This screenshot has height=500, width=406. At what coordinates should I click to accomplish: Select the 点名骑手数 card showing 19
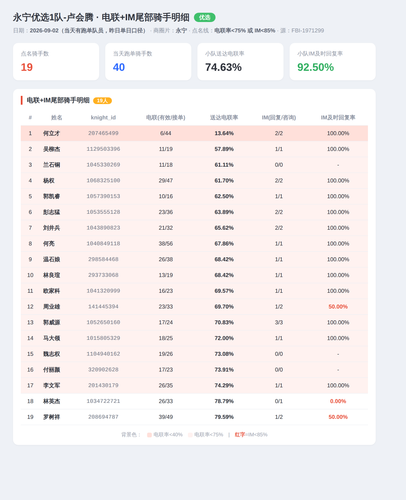click(56, 61)
